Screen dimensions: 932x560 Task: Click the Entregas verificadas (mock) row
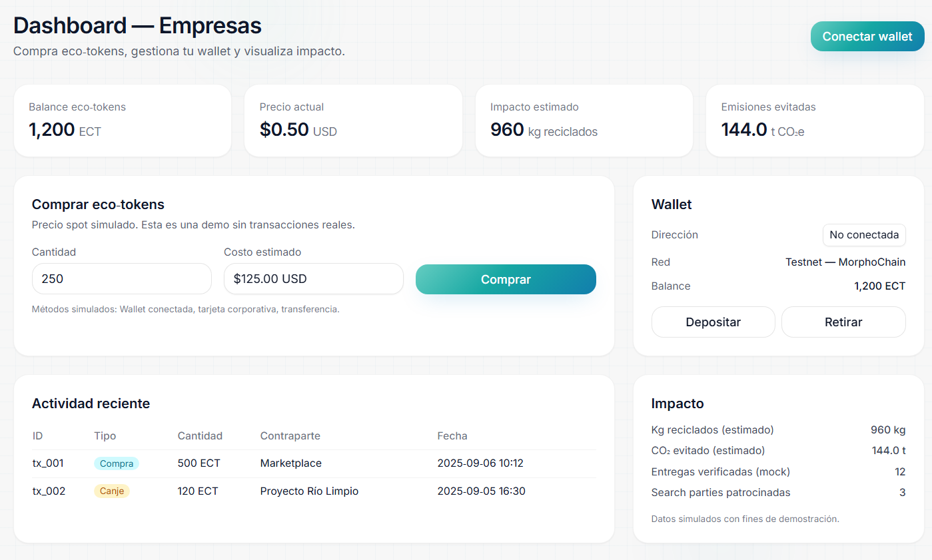tap(778, 472)
